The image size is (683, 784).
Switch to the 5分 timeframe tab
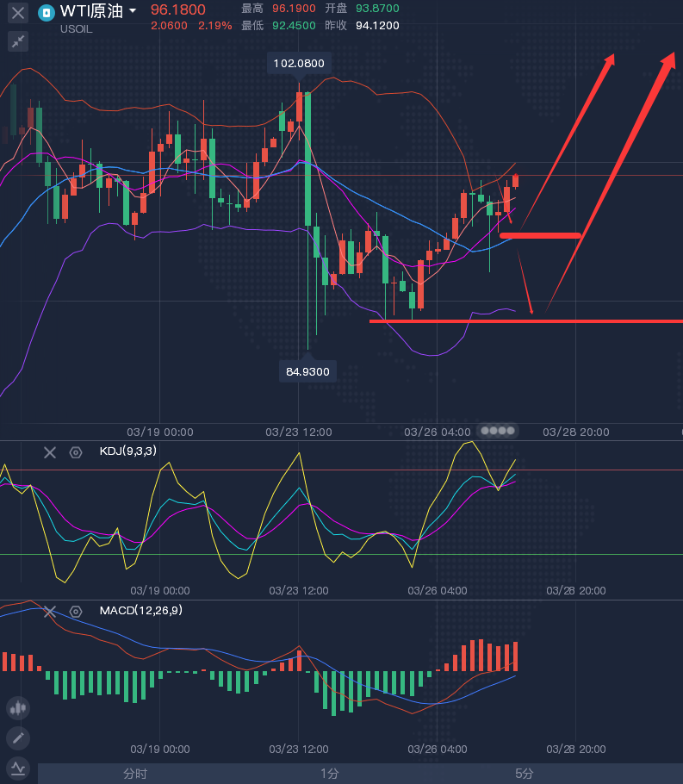click(x=524, y=774)
